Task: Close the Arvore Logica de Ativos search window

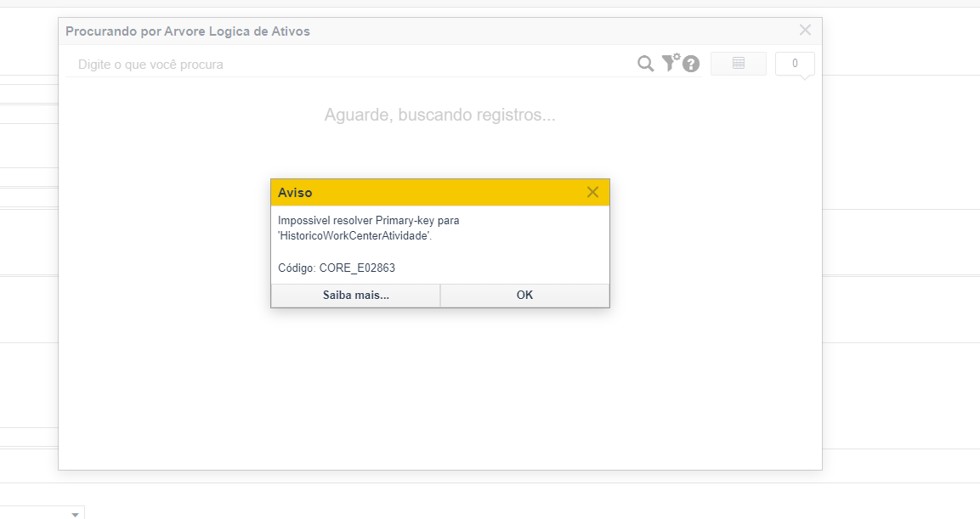Action: (805, 31)
